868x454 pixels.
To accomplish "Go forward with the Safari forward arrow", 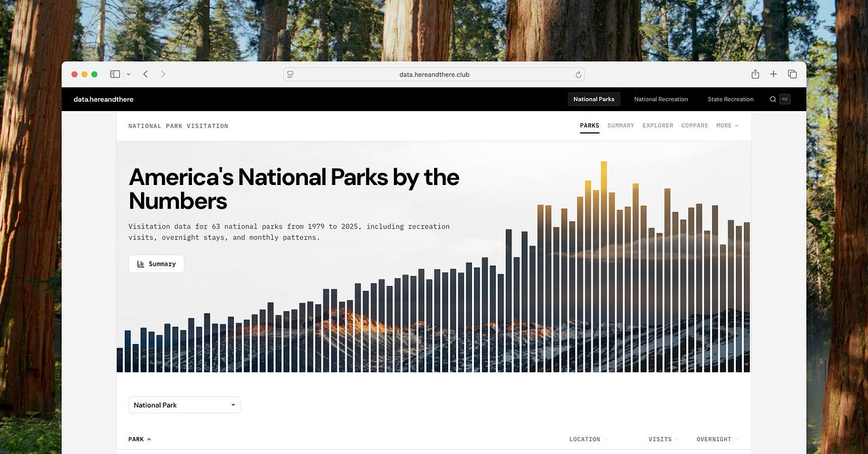I will [163, 74].
